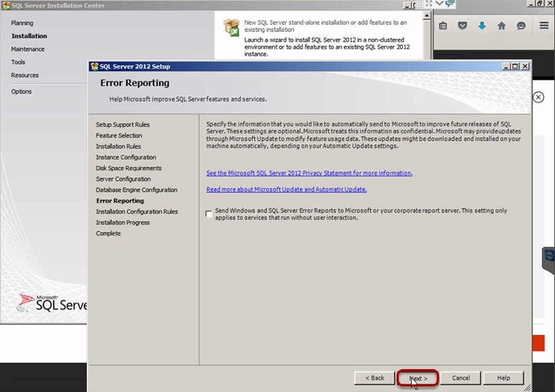Image resolution: width=555 pixels, height=392 pixels.
Task: Click the Database Engine Configuration step
Action: click(136, 190)
